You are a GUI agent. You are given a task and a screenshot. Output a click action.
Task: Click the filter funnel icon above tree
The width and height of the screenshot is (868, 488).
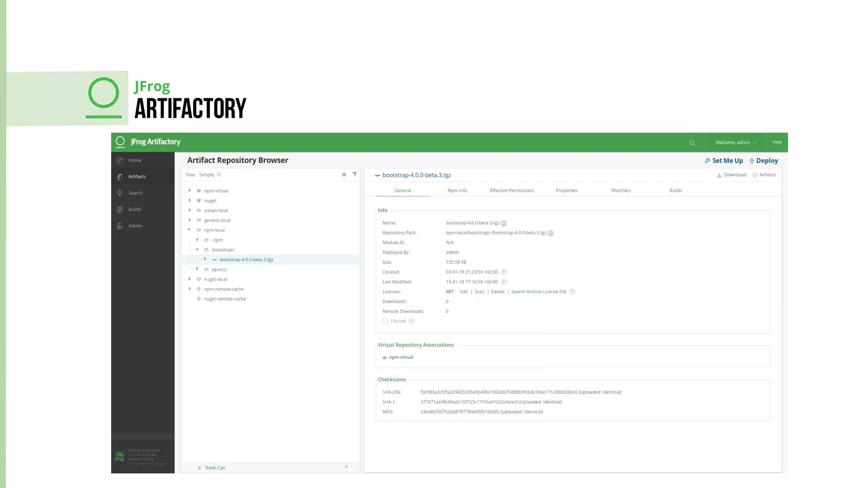[354, 174]
